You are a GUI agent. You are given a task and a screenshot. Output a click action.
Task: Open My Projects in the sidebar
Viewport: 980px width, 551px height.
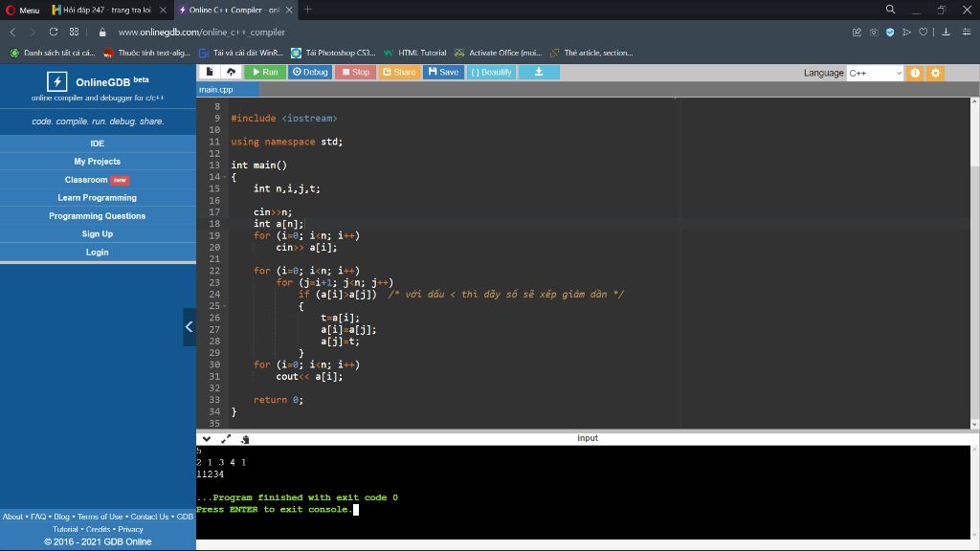click(98, 161)
